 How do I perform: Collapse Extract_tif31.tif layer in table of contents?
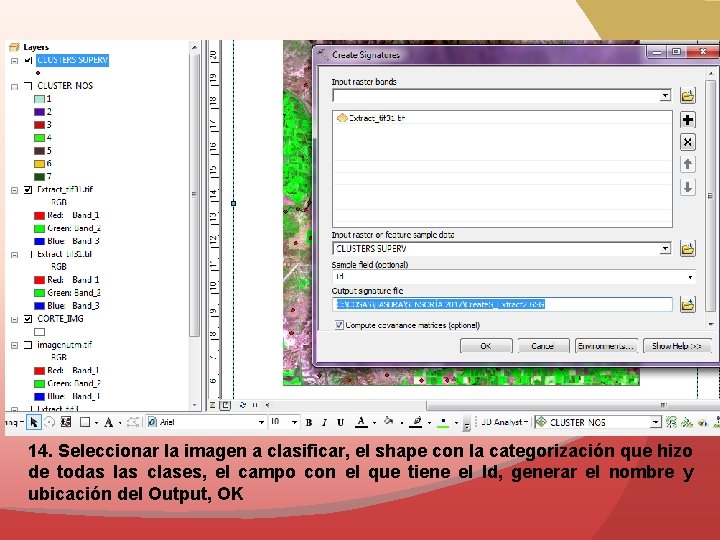(14, 190)
